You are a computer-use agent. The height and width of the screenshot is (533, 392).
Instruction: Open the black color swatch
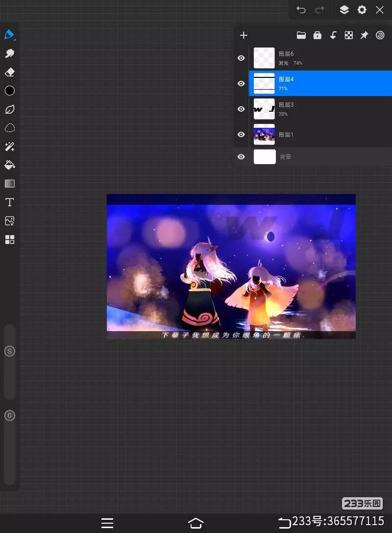(9, 91)
